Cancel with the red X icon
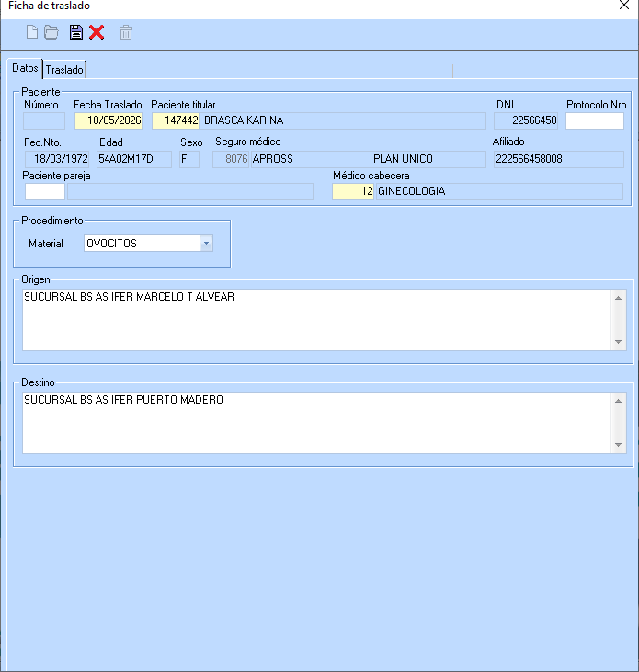639x672 pixels. (x=97, y=32)
